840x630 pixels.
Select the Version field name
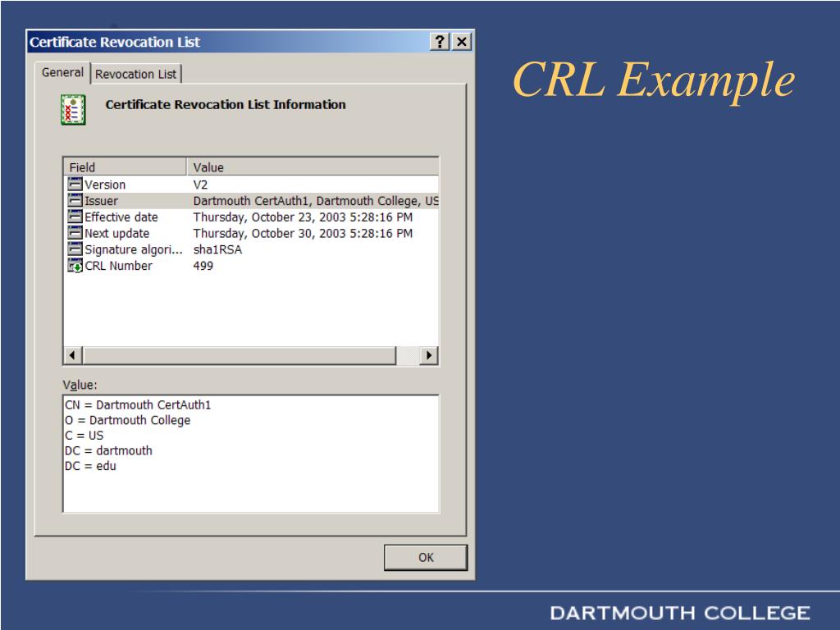(x=105, y=185)
